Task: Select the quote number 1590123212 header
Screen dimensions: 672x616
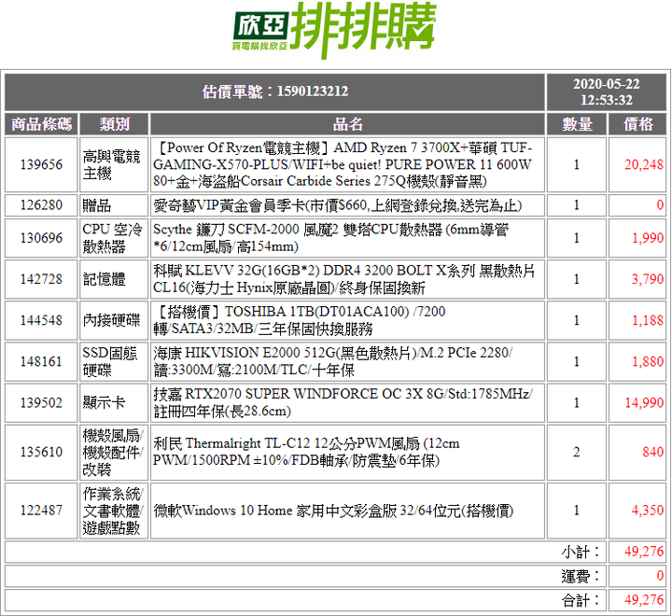Action: (274, 91)
